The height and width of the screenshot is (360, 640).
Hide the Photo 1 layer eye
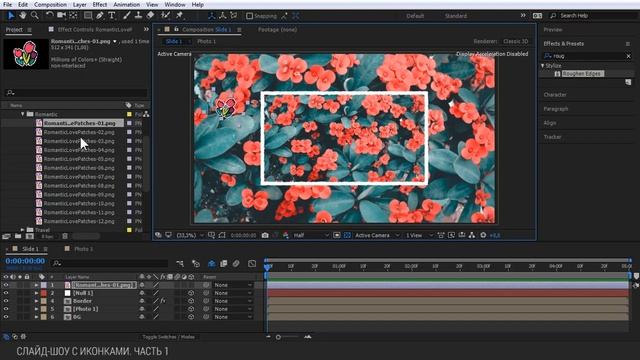[6, 309]
